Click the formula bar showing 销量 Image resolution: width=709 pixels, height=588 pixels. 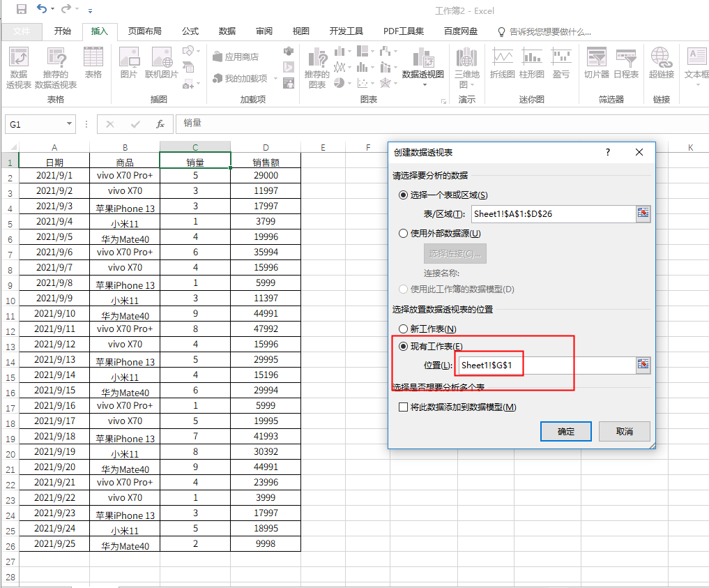tap(441, 123)
